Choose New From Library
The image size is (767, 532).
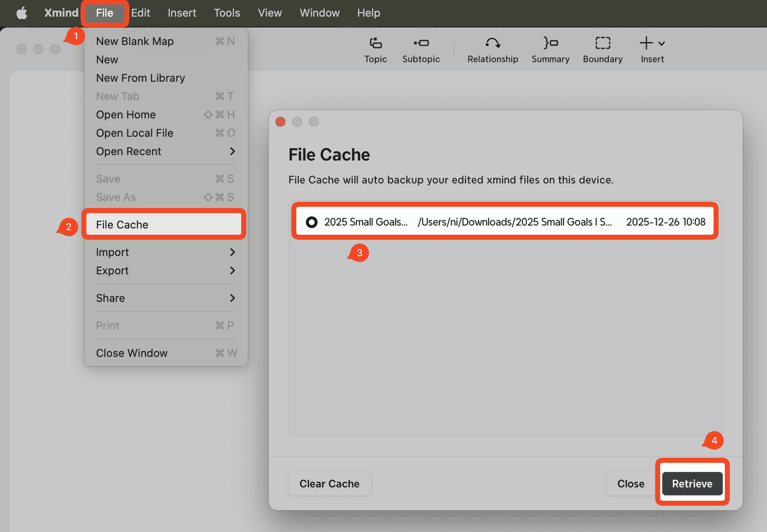pos(166,78)
